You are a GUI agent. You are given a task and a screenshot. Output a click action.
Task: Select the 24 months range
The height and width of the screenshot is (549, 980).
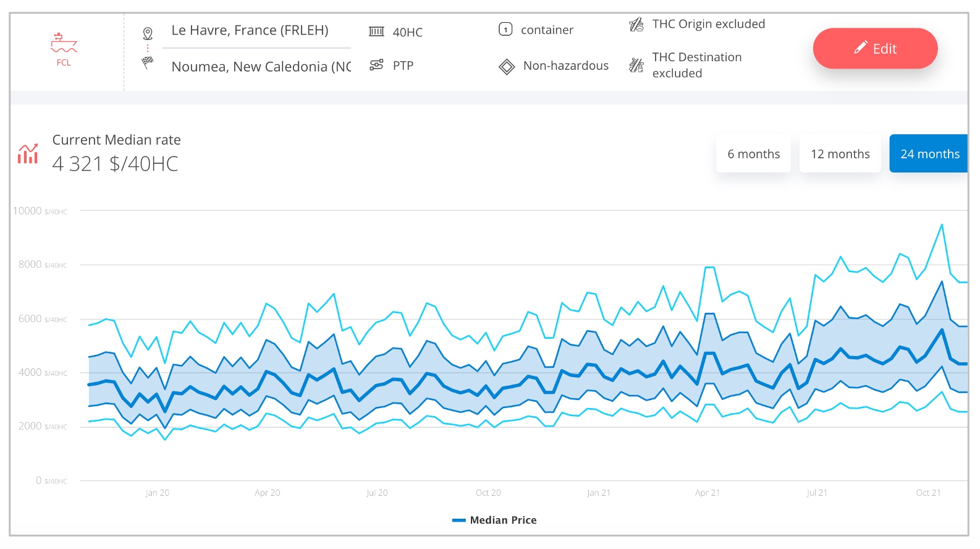coord(929,154)
